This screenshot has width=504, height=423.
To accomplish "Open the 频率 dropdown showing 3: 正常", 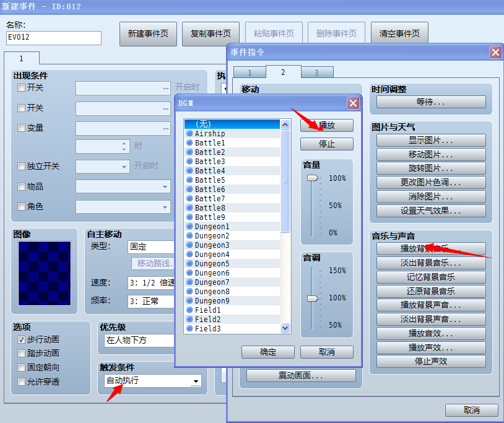I will (152, 302).
